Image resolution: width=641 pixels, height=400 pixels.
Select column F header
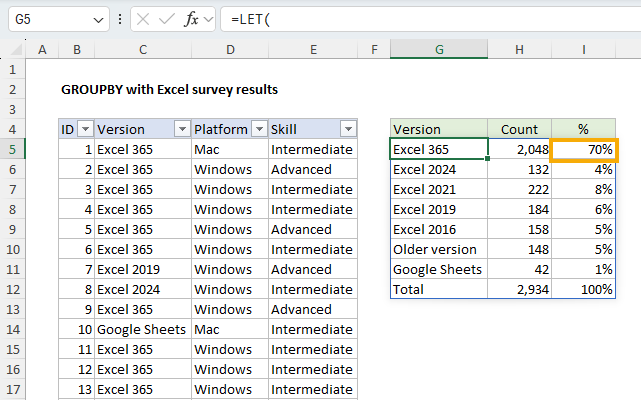(x=374, y=50)
